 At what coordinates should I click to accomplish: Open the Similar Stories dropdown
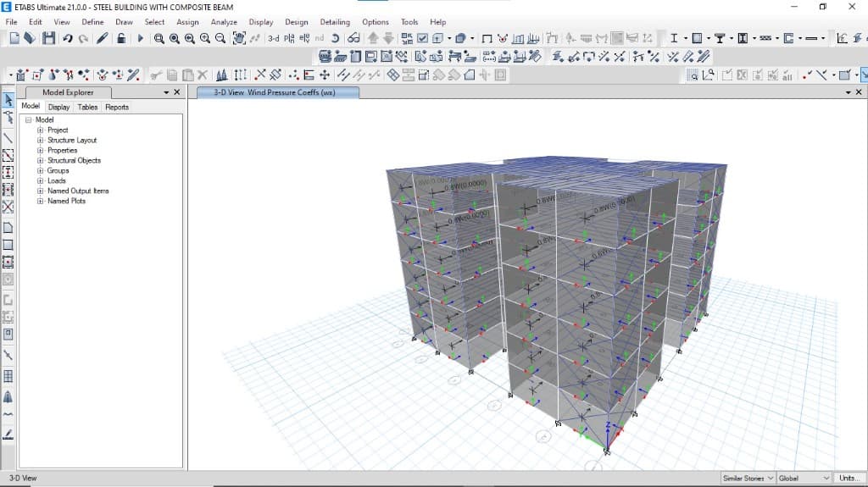click(x=748, y=478)
